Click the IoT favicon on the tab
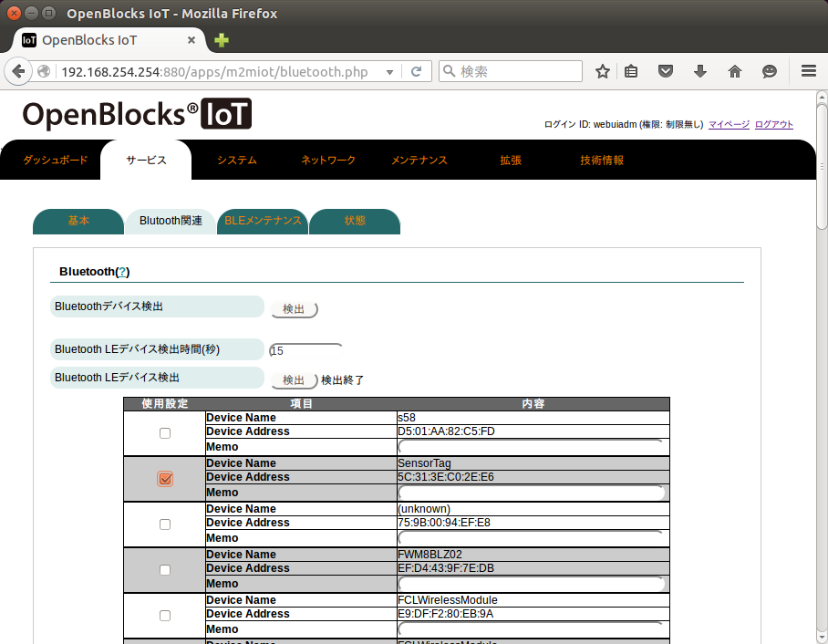 29,40
